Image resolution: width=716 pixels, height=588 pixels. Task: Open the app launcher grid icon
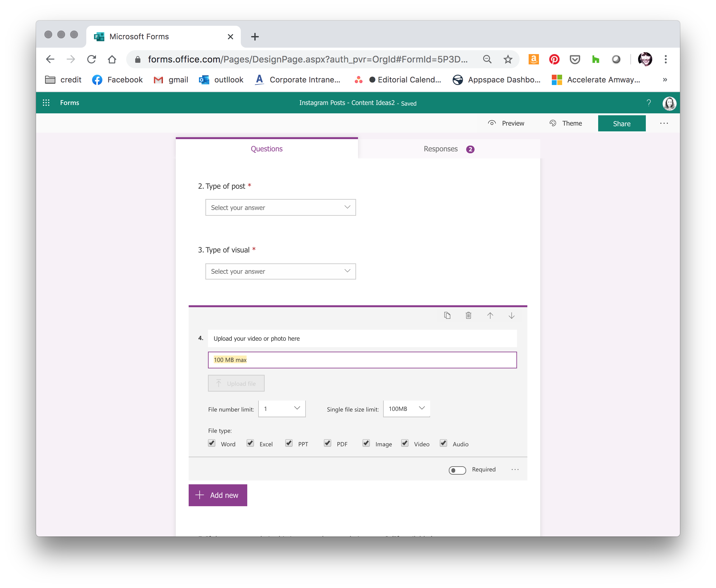pos(46,103)
